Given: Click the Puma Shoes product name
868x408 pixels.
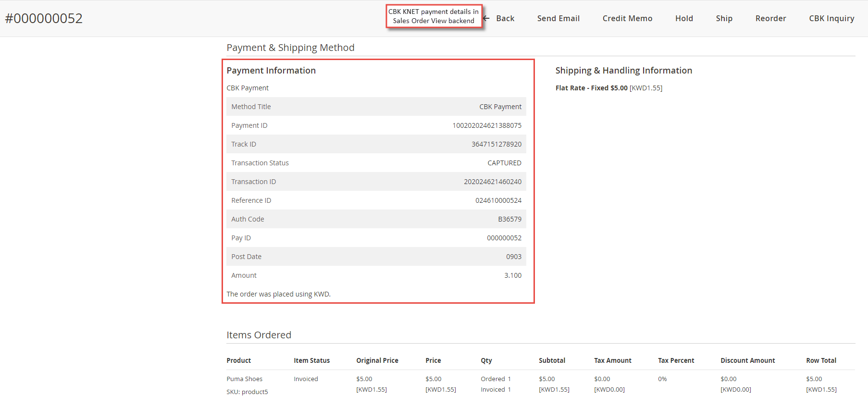Looking at the screenshot, I should tap(244, 379).
